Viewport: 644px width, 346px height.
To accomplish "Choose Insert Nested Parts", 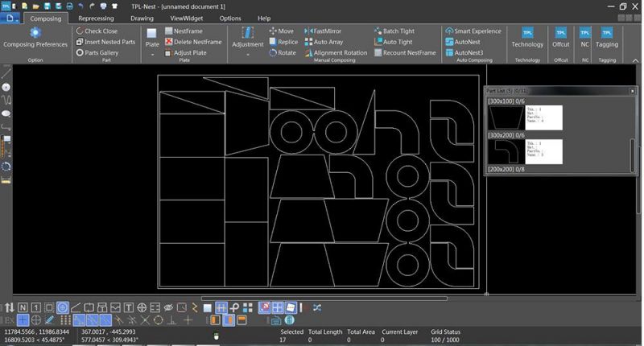I will click(x=105, y=42).
